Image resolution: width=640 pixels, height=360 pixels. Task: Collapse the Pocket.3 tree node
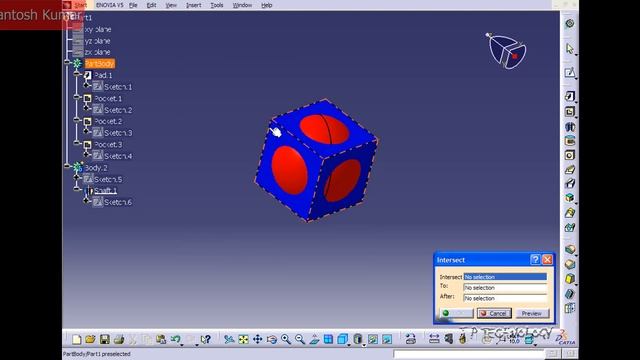point(77,143)
